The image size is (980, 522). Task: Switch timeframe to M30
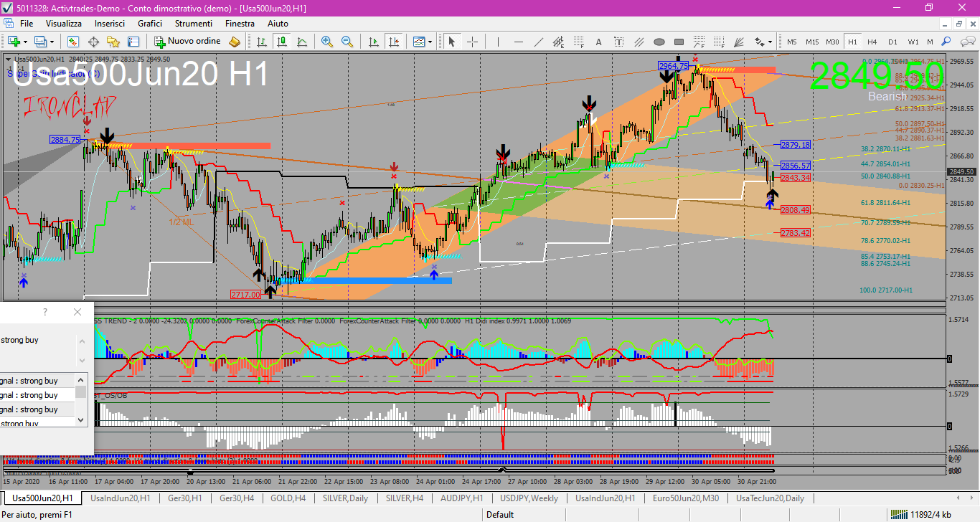pos(832,42)
